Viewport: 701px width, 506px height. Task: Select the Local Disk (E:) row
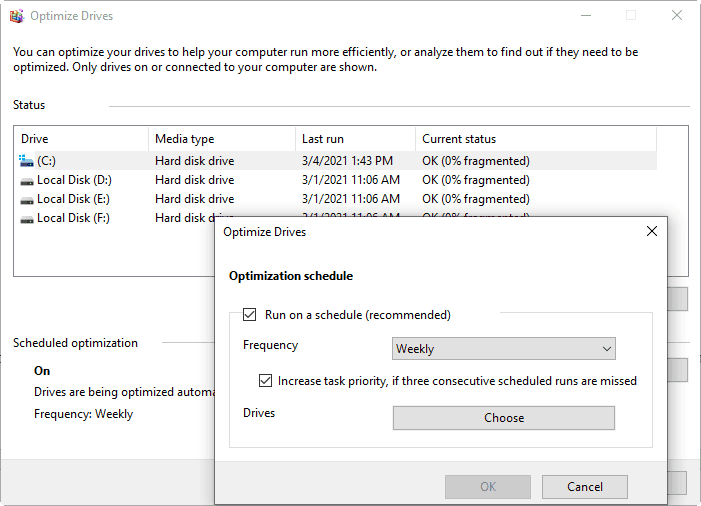click(x=75, y=199)
